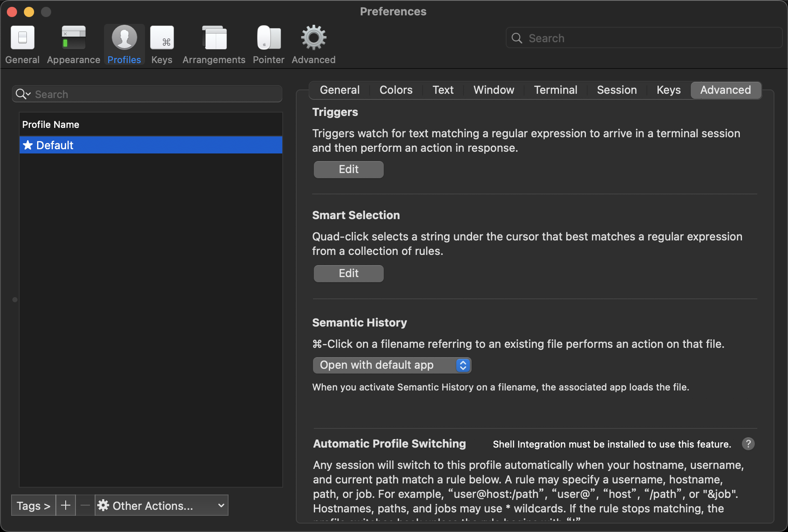Edit the Smart Selection rules
Screen dimensions: 788x532
coord(349,273)
